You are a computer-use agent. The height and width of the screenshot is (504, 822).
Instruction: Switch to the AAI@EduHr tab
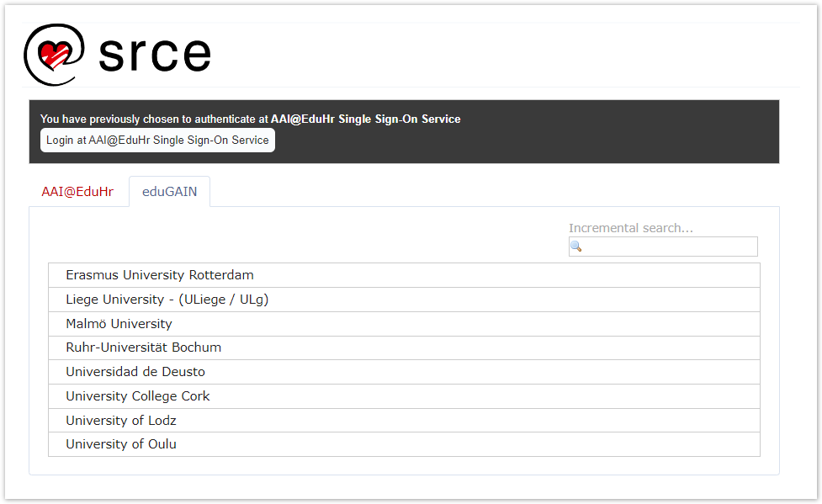(77, 192)
